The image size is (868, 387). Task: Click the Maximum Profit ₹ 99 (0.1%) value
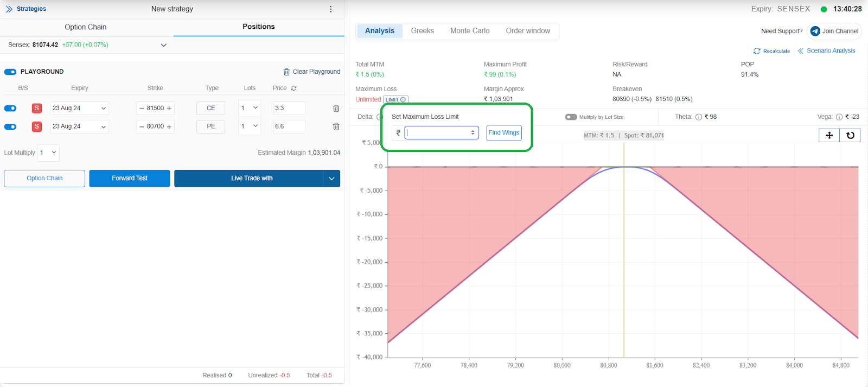click(500, 75)
